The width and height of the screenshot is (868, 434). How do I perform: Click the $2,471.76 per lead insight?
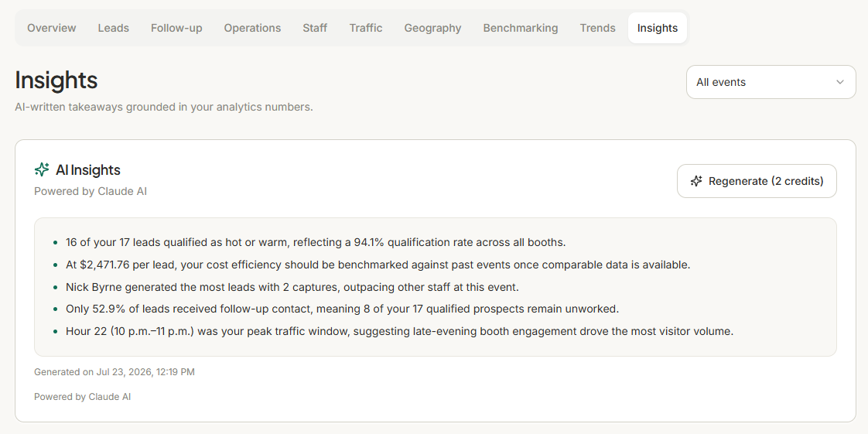[x=378, y=265]
